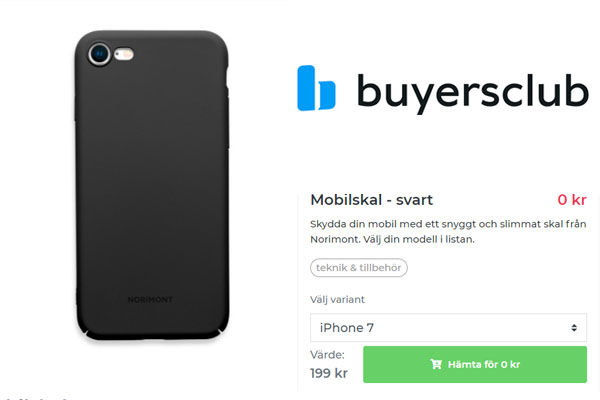The width and height of the screenshot is (600, 400).
Task: Click the buyersclub wordmark text
Action: (472, 92)
